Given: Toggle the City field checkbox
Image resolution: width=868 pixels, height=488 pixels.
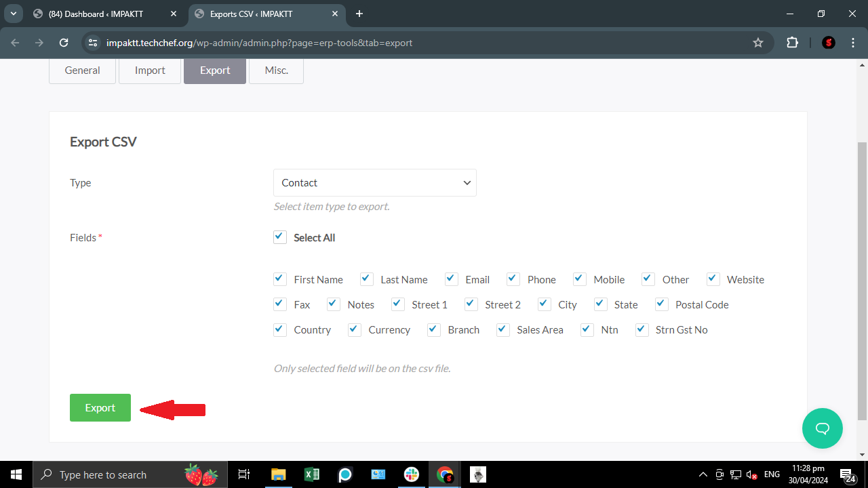Looking at the screenshot, I should tap(545, 304).
